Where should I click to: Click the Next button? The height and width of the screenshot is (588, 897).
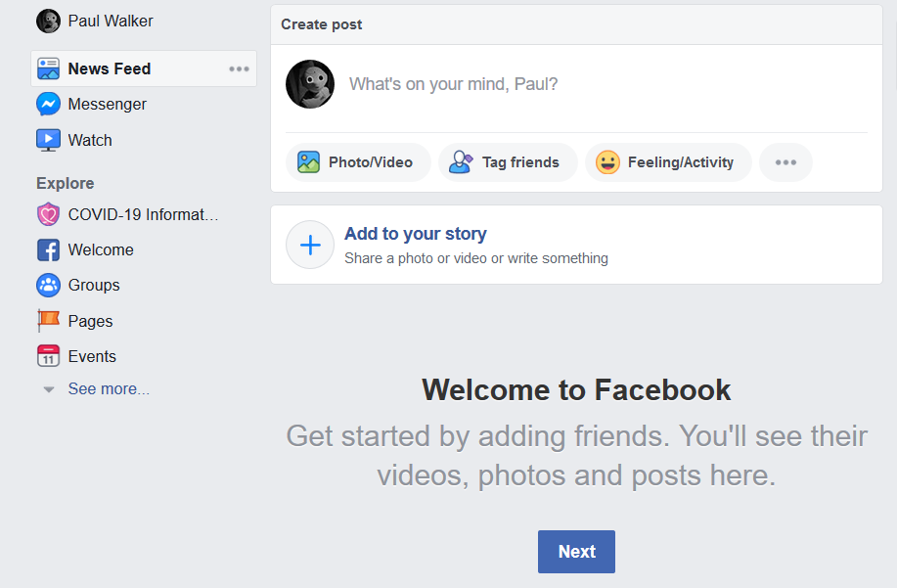576,551
